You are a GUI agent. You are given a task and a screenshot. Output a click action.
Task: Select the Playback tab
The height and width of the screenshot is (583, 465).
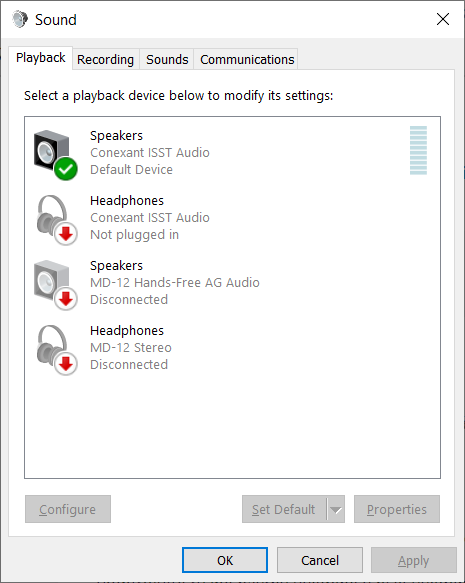pyautogui.click(x=41, y=58)
